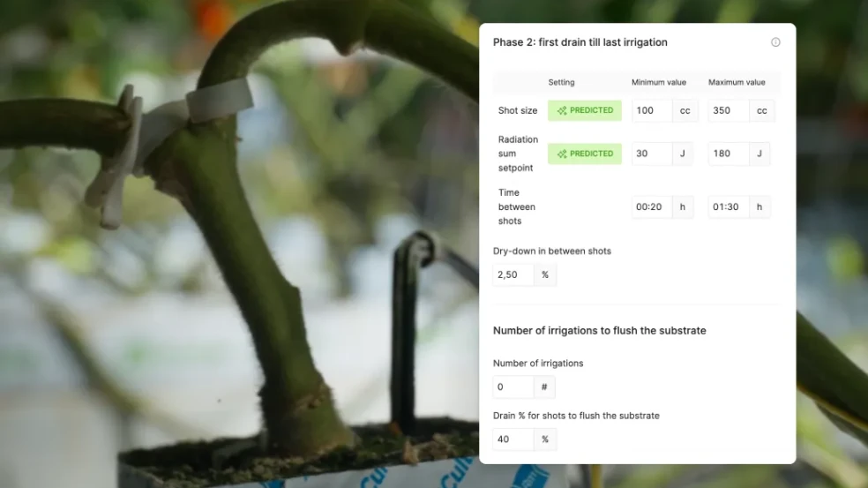Edit Drain % for flush shots field showing 40
The width and height of the screenshot is (868, 488).
click(513, 439)
